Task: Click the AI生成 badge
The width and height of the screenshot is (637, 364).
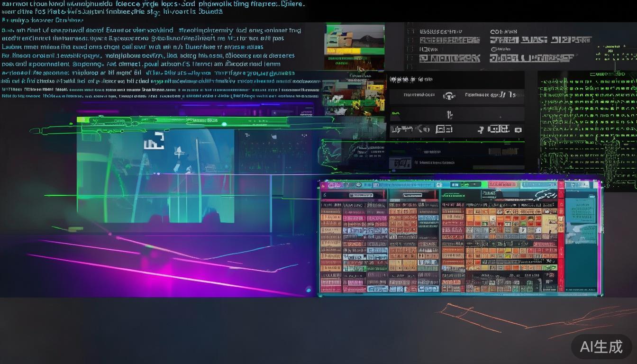Action: click(x=601, y=347)
